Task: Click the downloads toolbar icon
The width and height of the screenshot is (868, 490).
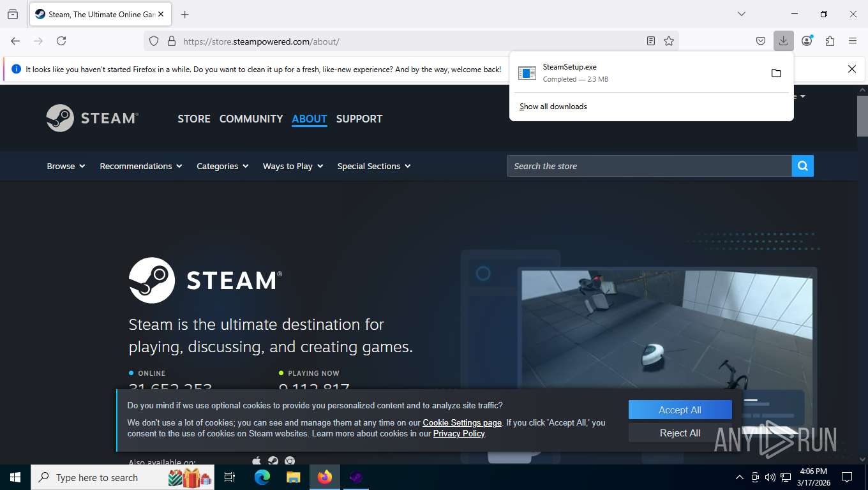Action: (783, 41)
